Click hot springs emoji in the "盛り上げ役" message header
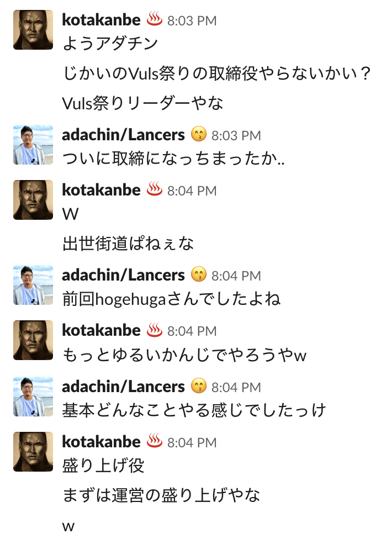 point(155,442)
